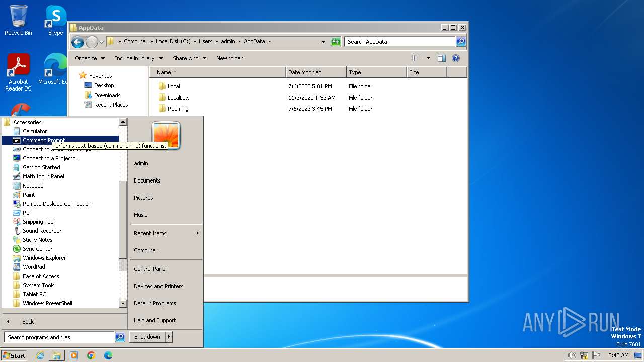Click the user account picture
The image size is (644, 362).
166,135
